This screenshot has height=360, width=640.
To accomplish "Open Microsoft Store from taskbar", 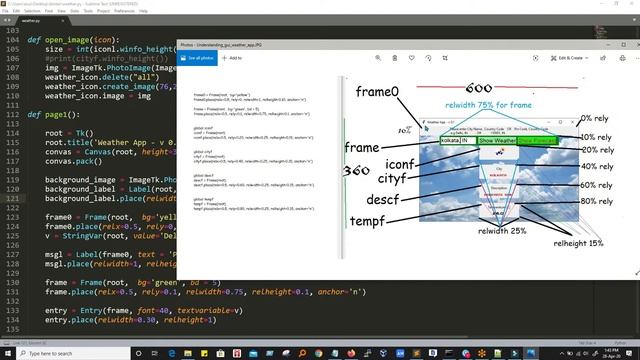I will pyautogui.click(x=220, y=353).
